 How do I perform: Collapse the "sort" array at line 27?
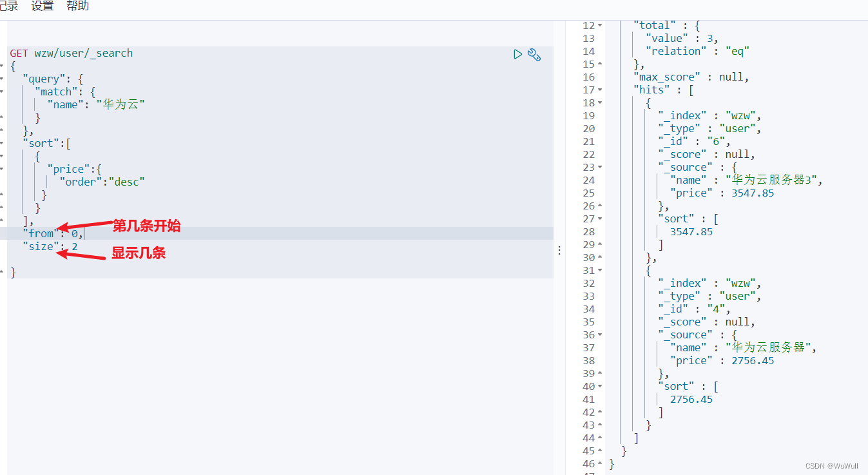[601, 219]
